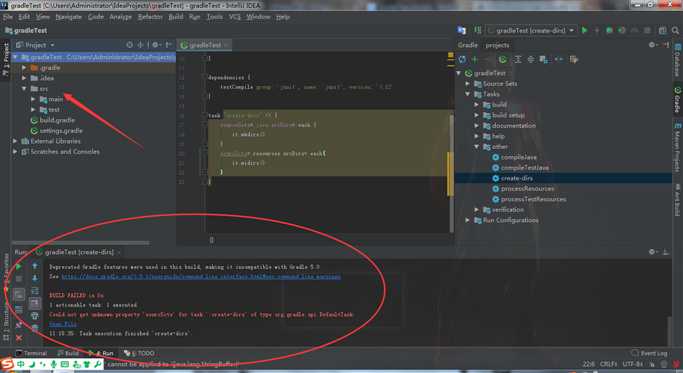Open the TODO tool window tab

pos(139,353)
